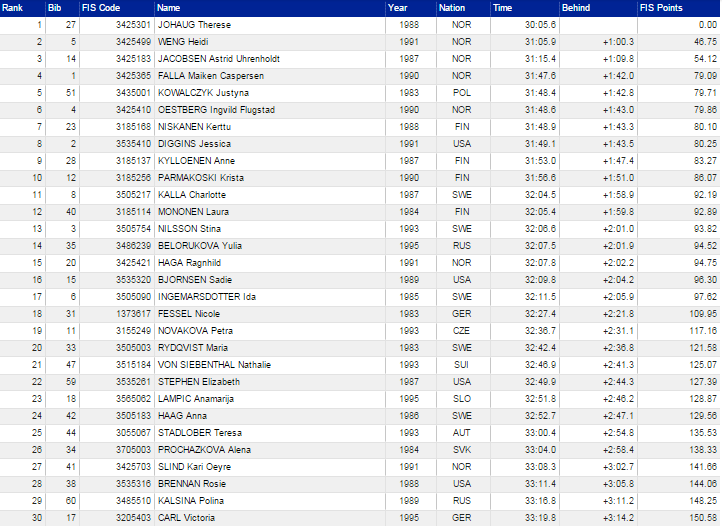The width and height of the screenshot is (722, 526).
Task: Click nation SVK in Prochazkova row
Action: (461, 451)
